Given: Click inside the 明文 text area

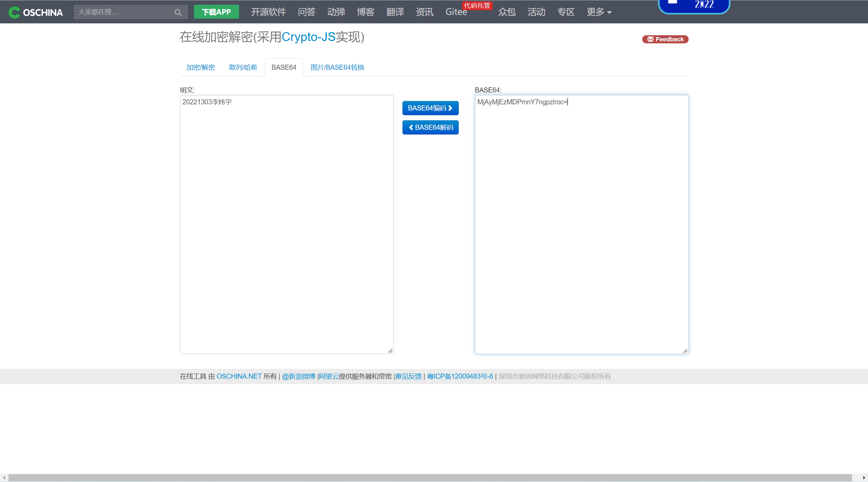Looking at the screenshot, I should [287, 224].
